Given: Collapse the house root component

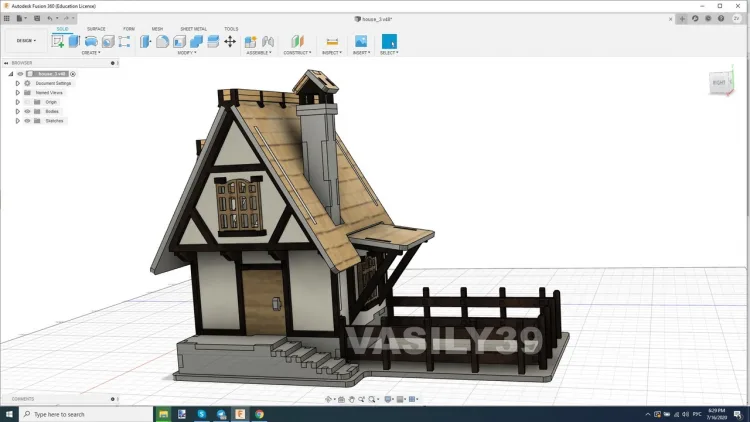Looking at the screenshot, I should [x=11, y=74].
